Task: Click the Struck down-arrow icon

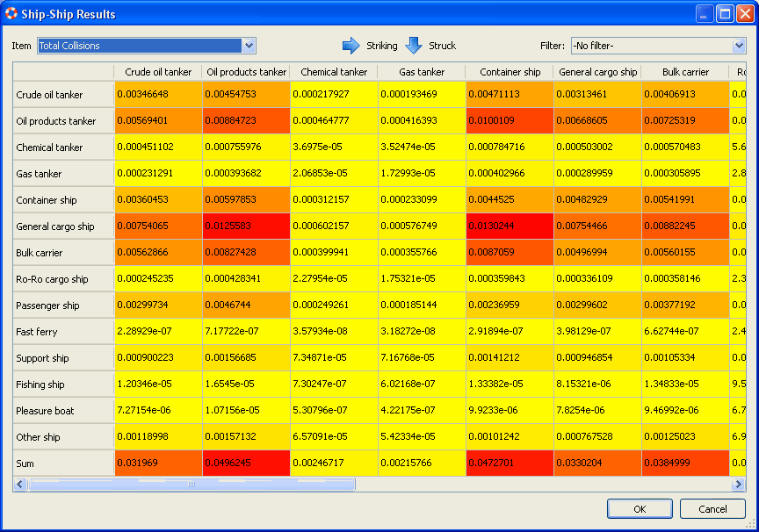Action: (414, 46)
